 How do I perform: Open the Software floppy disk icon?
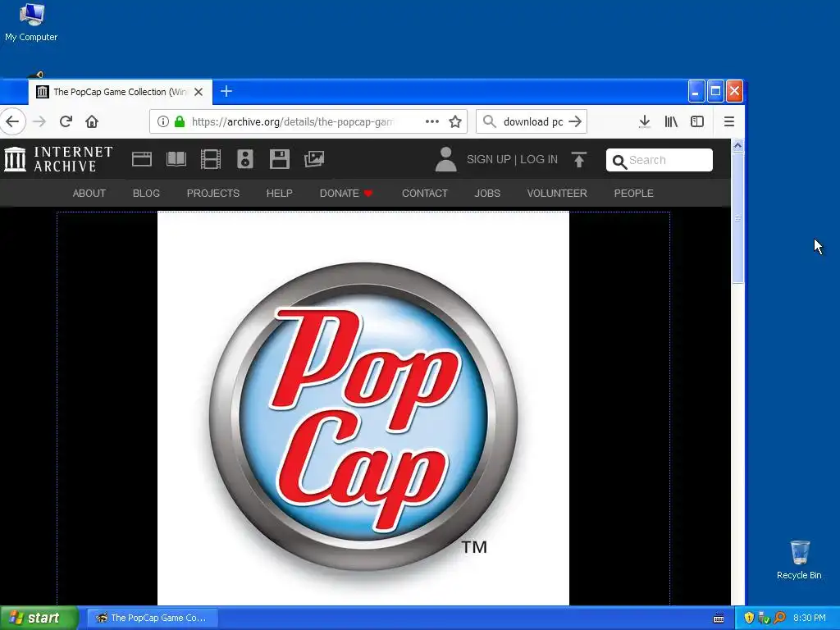(x=279, y=159)
